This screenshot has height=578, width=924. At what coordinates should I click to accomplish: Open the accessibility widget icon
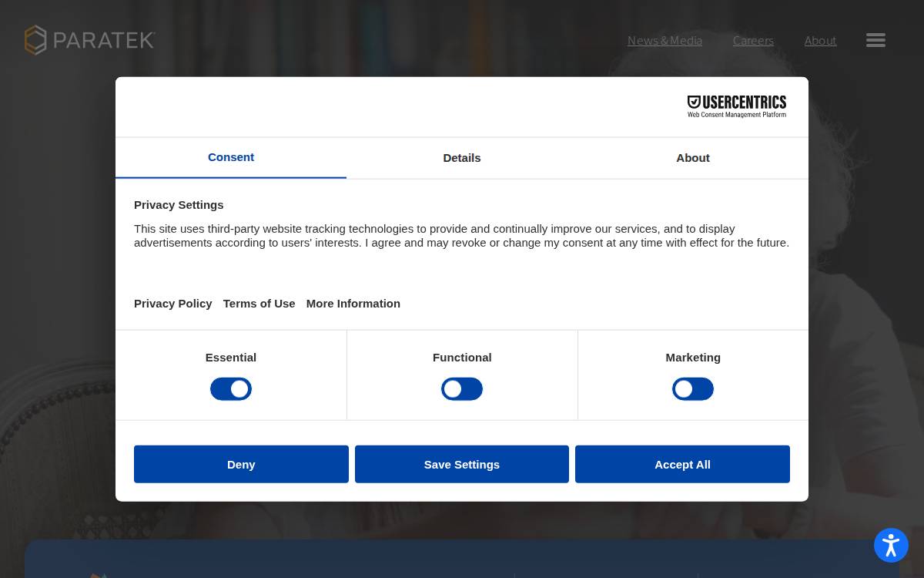point(891,546)
